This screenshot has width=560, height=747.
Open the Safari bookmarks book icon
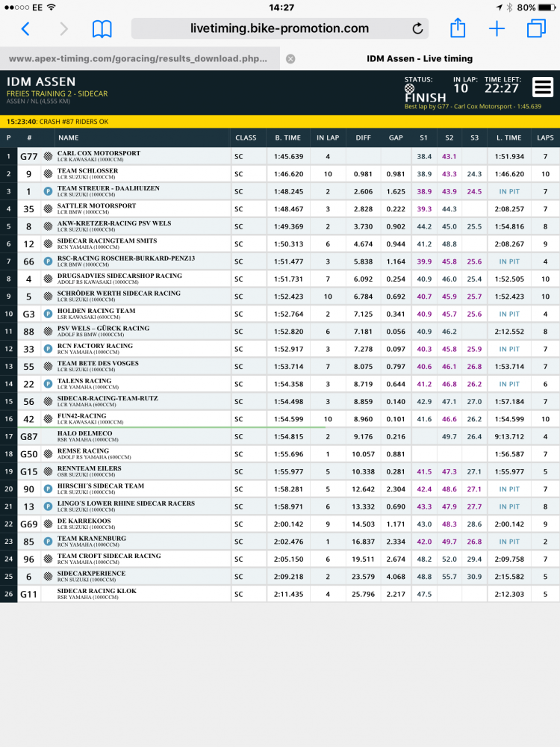point(102,29)
